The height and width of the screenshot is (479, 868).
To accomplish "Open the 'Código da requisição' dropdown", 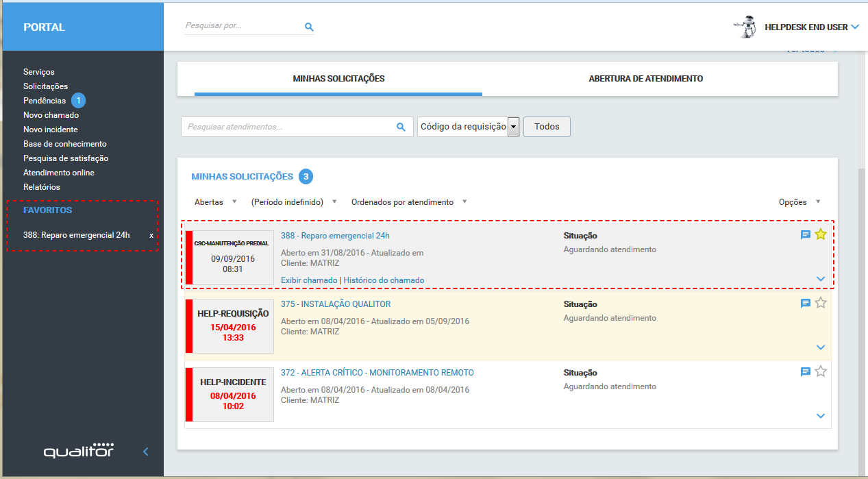I will click(x=512, y=127).
